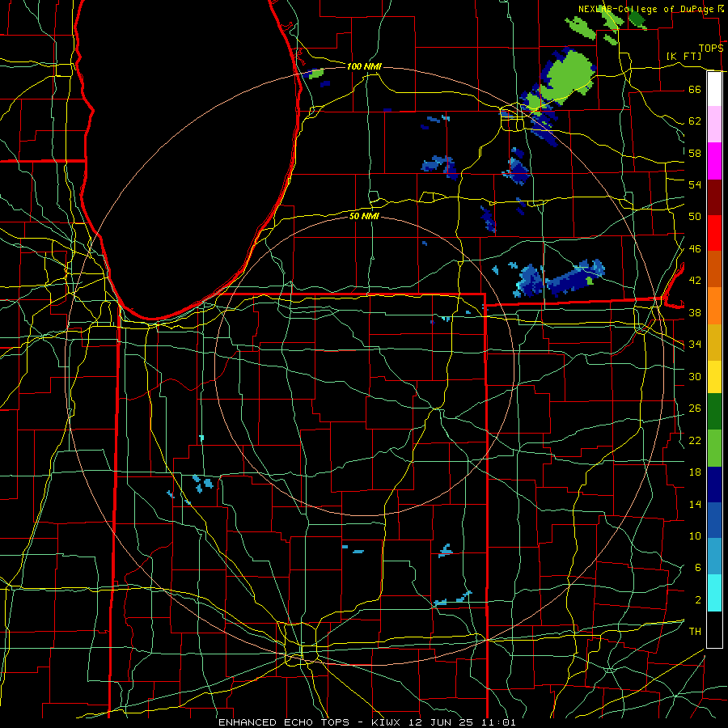728x728 pixels.
Task: Click the 34 value on the legend
Action: pyautogui.click(x=695, y=345)
